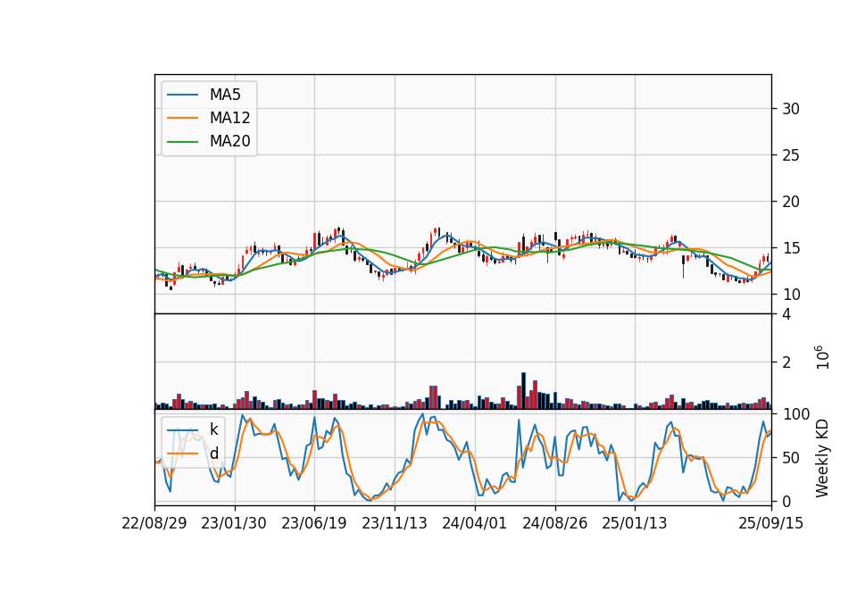Click the KD axis value 50
857x616 pixels.
tap(791, 458)
